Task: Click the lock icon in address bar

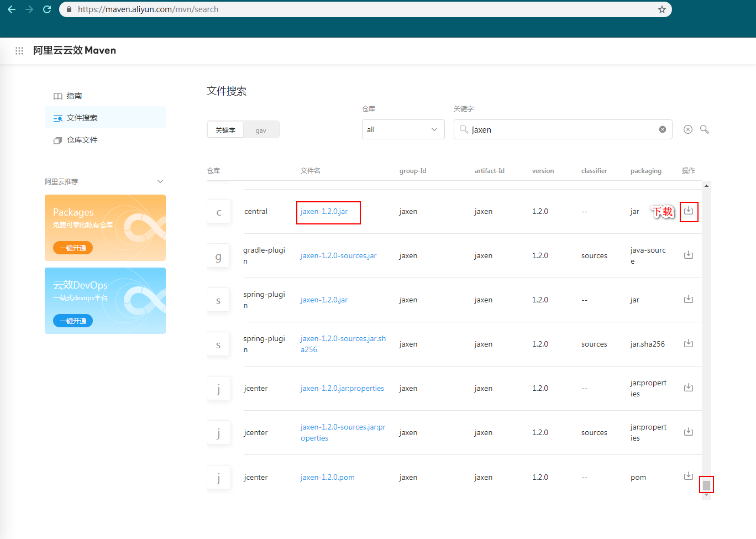Action: coord(69,9)
